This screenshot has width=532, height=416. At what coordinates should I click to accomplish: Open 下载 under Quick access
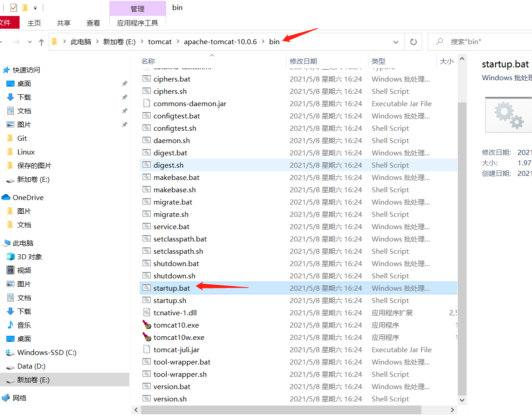coord(24,97)
